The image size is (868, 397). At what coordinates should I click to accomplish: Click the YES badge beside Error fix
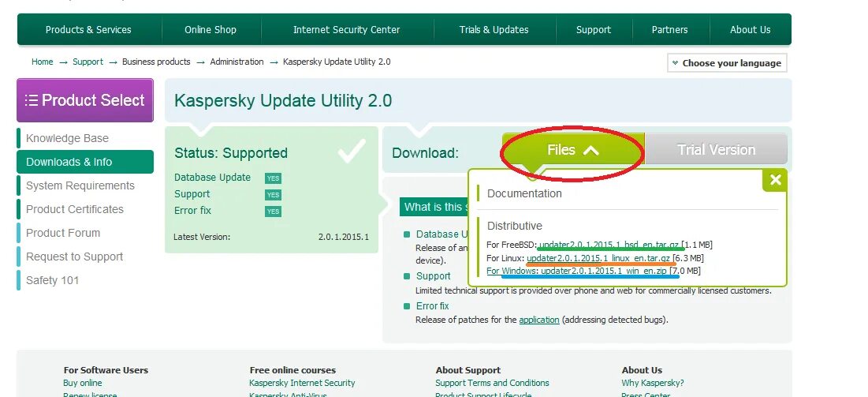pyautogui.click(x=273, y=212)
